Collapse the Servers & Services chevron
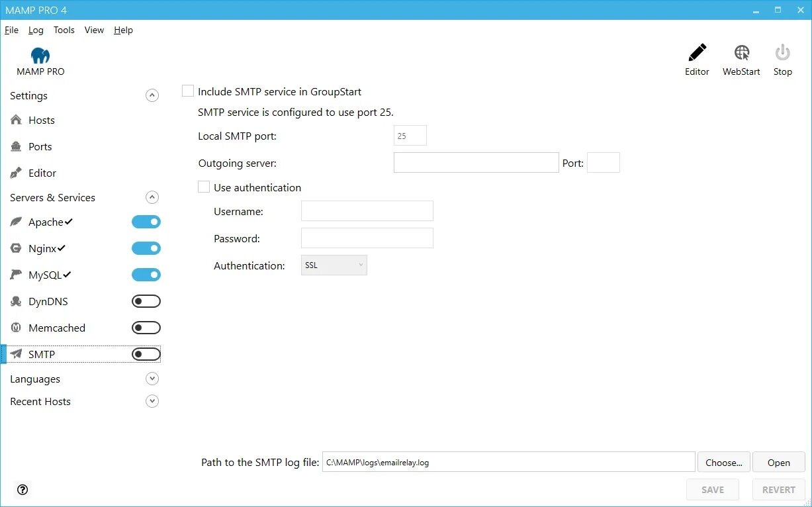 coord(152,197)
